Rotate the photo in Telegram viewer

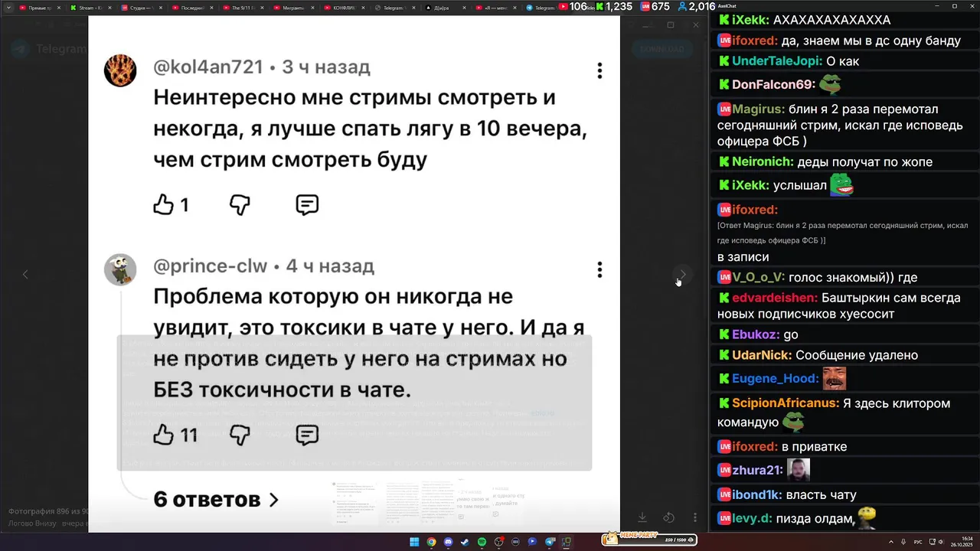tap(668, 518)
